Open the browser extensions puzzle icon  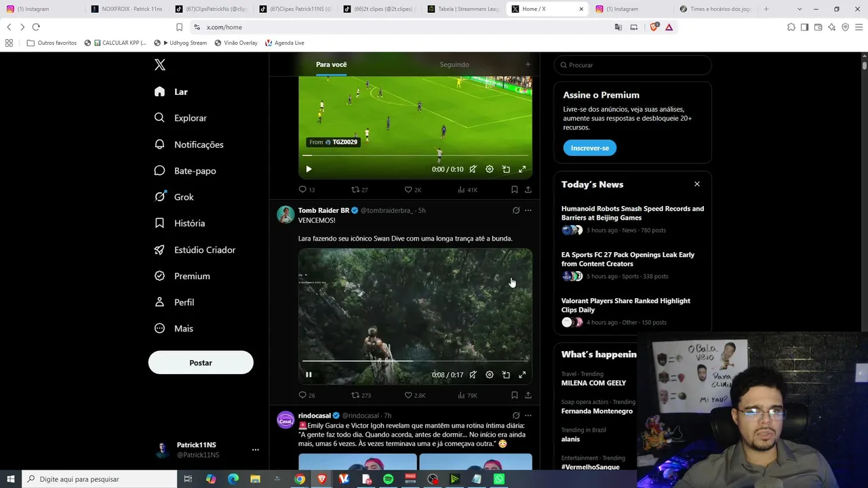click(x=791, y=27)
